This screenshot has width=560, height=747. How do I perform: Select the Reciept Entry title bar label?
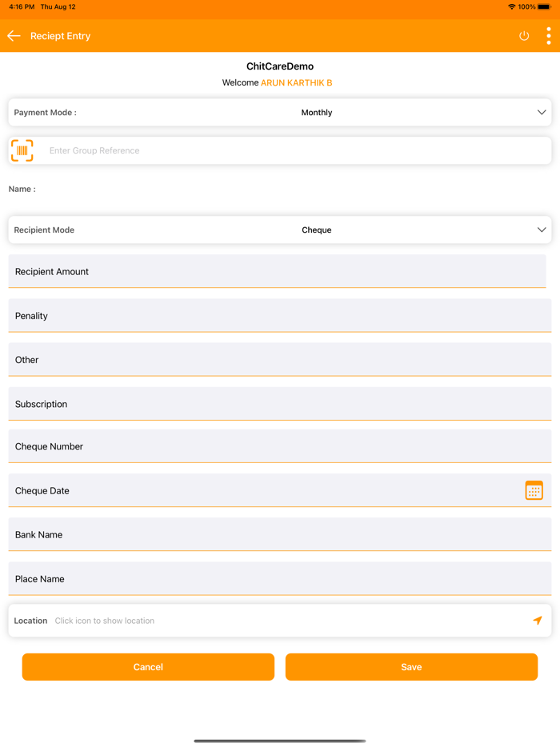(60, 35)
